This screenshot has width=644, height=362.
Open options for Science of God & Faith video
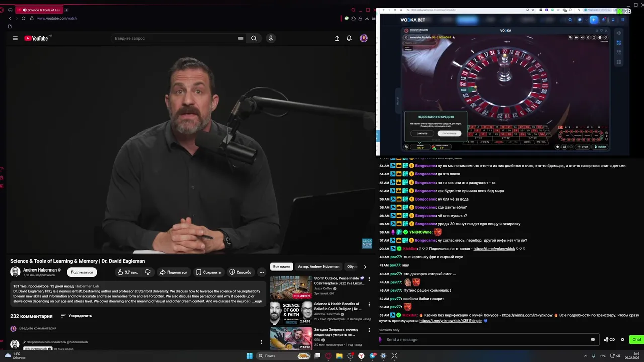[x=369, y=305]
